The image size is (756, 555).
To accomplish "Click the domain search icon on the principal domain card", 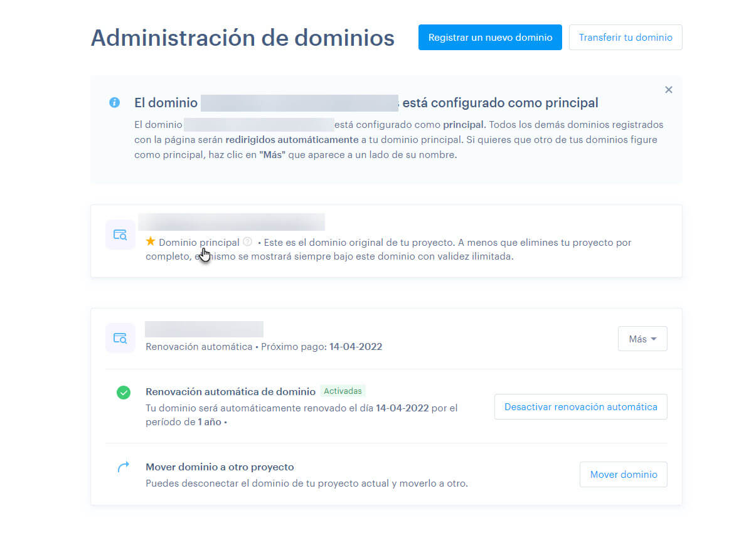I will click(120, 234).
